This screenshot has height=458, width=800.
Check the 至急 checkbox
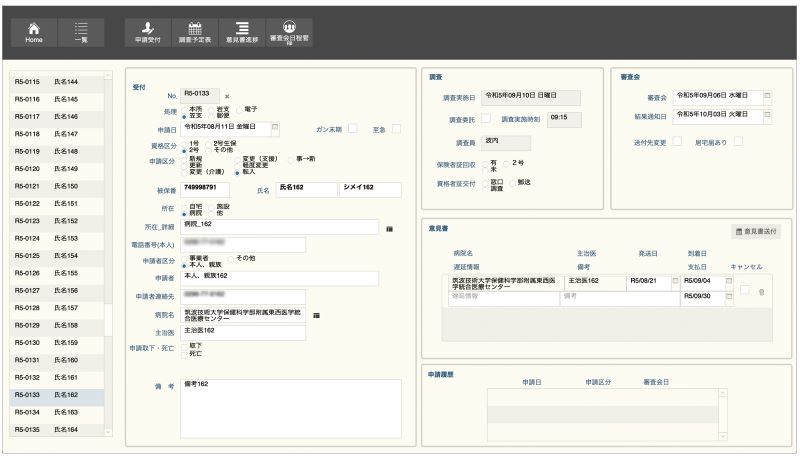click(396, 129)
